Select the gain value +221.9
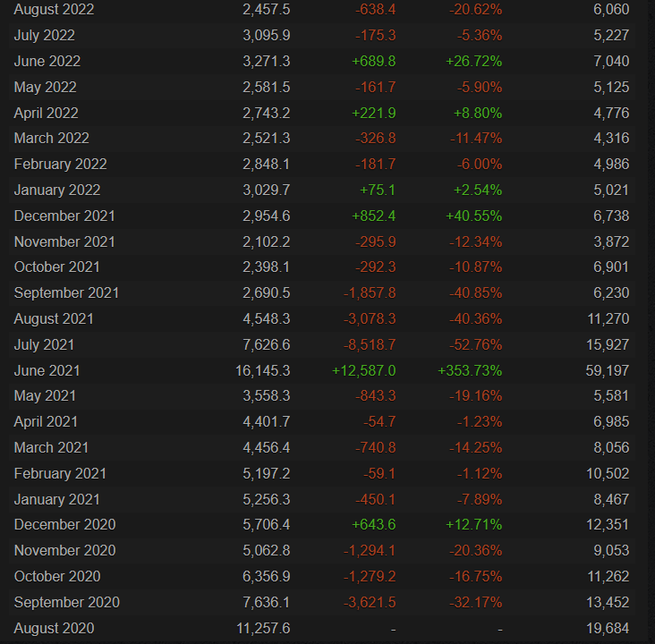Viewport: 655px width, 644px height. (x=374, y=113)
